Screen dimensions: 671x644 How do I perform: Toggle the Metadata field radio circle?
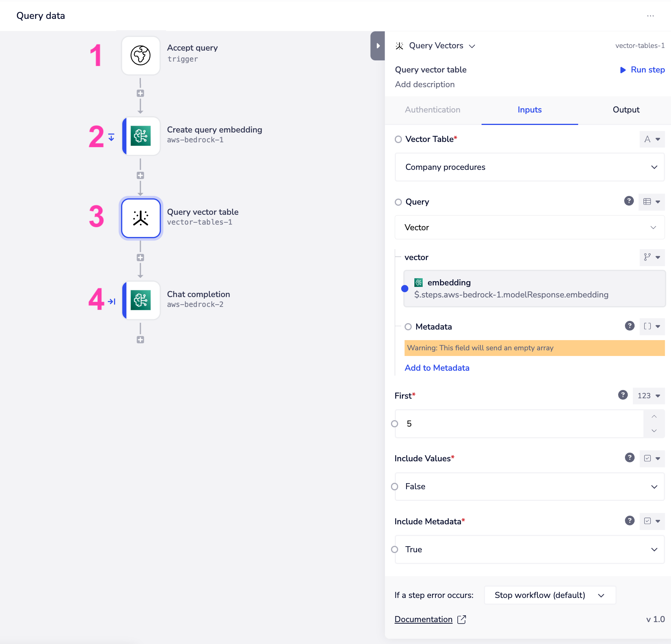pyautogui.click(x=408, y=327)
